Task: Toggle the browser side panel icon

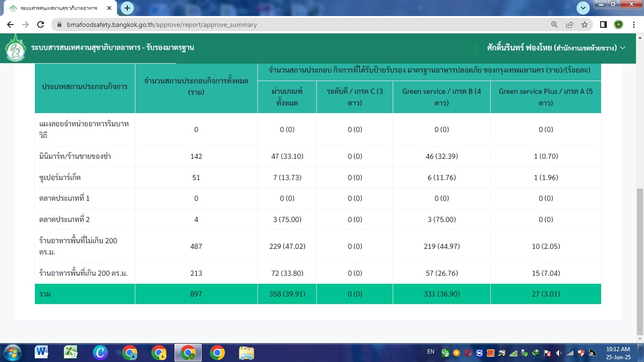Action: pos(603,25)
